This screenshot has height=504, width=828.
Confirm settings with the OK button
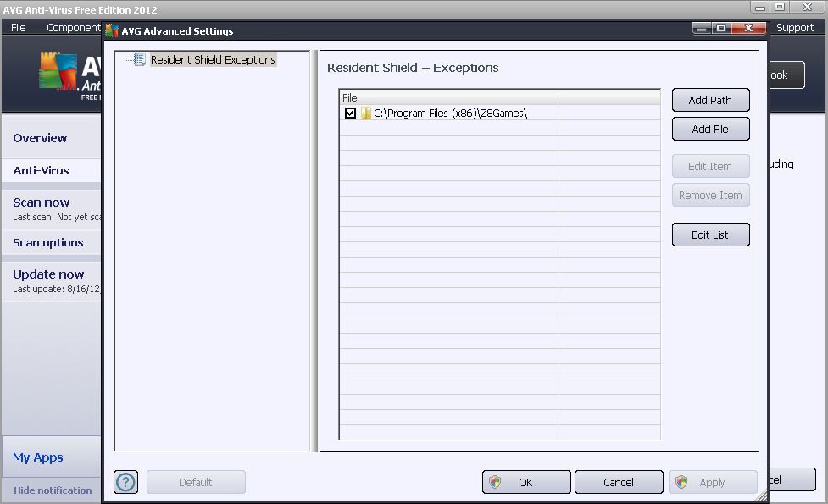pos(526,482)
